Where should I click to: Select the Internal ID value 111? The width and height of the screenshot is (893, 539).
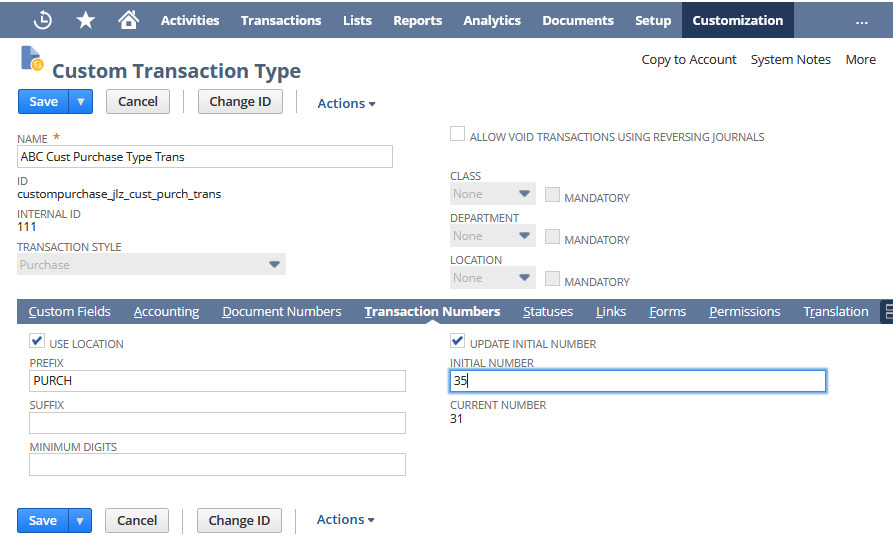(27, 227)
